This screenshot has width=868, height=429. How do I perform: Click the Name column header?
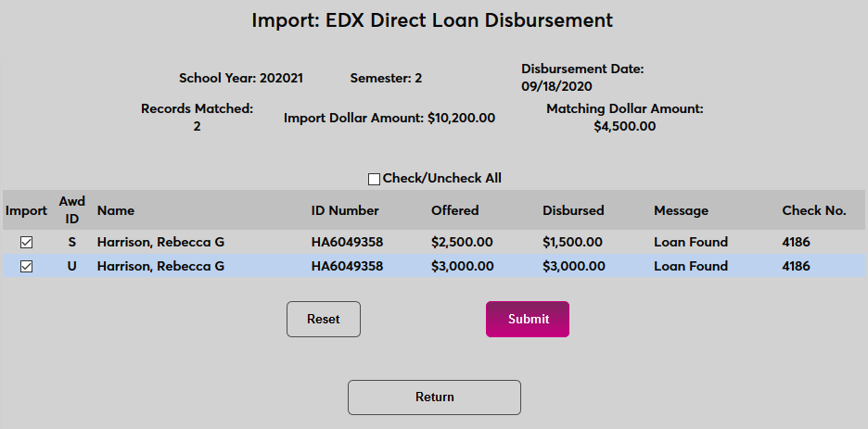pos(116,210)
